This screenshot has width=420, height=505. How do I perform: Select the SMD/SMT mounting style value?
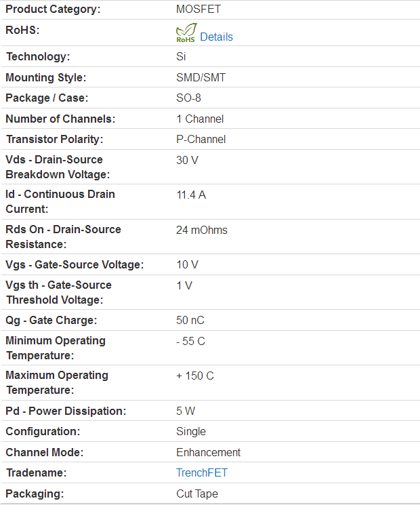coord(201,78)
